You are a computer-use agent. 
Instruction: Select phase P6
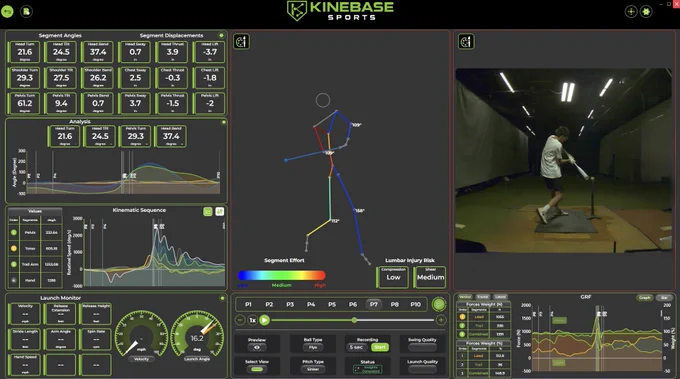point(353,304)
